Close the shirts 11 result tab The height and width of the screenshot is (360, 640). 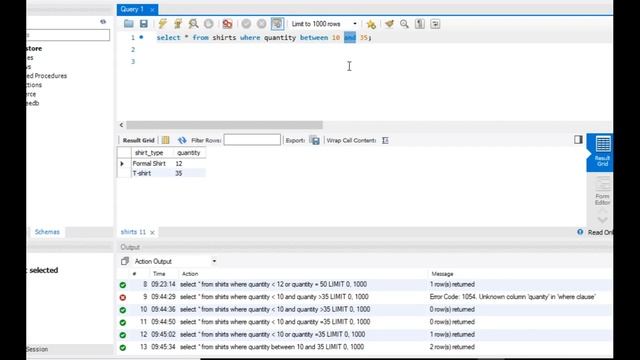pyautogui.click(x=152, y=232)
